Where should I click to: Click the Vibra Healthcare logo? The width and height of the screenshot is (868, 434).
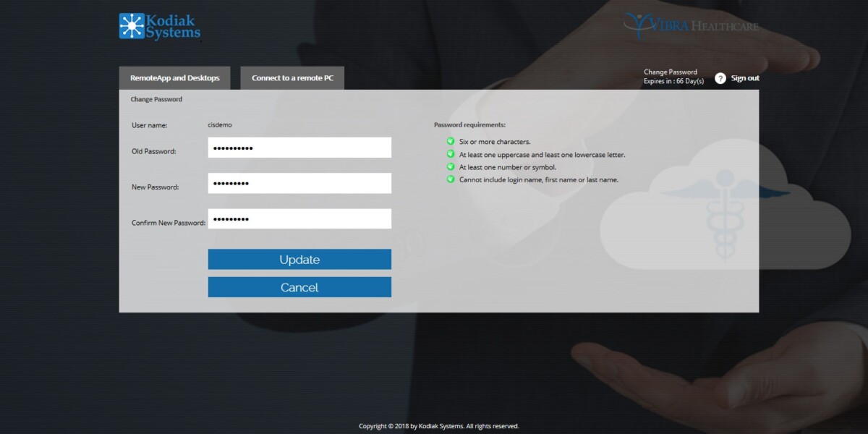coord(691,25)
